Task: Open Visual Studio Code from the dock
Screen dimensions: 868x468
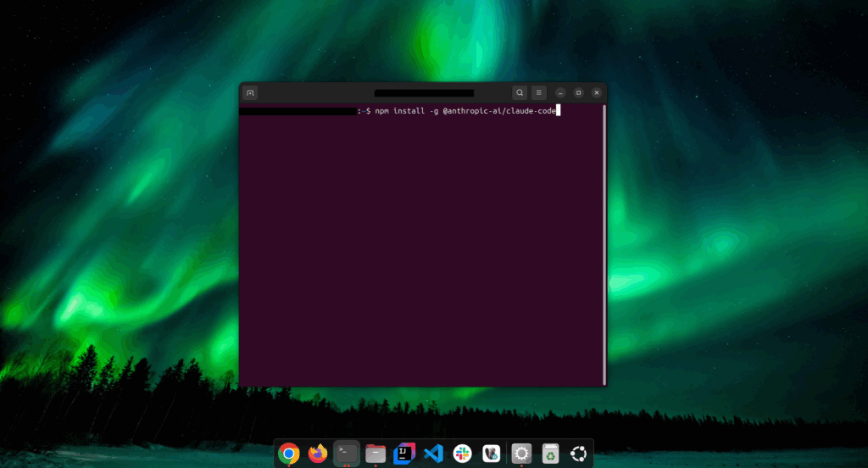Action: [x=433, y=454]
